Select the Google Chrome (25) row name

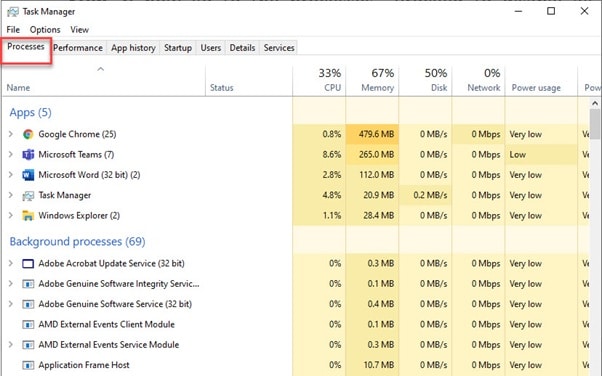coord(77,134)
